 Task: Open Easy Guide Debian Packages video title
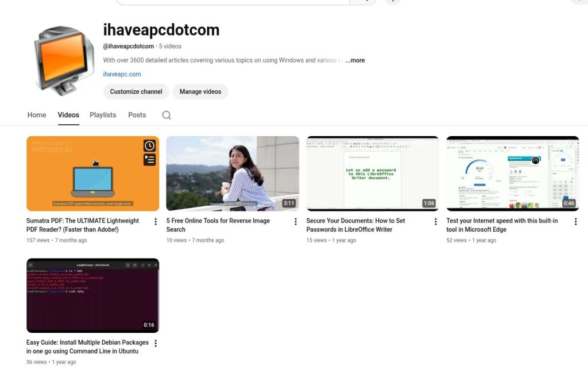87,347
